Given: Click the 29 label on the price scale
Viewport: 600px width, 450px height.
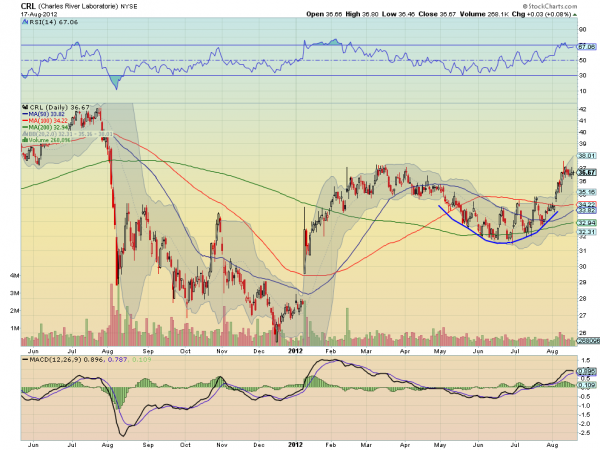Looking at the screenshot, I should tap(582, 282).
